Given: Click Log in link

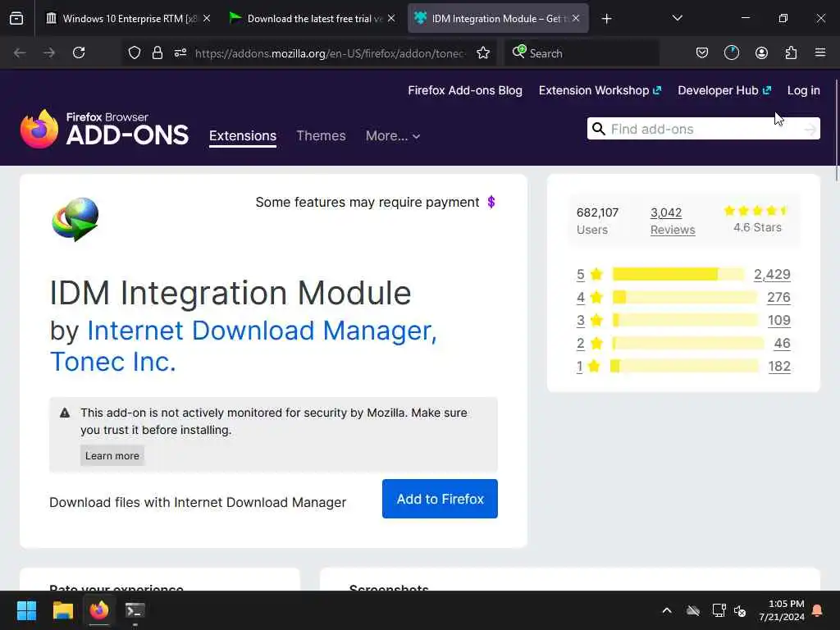Looking at the screenshot, I should 804,90.
